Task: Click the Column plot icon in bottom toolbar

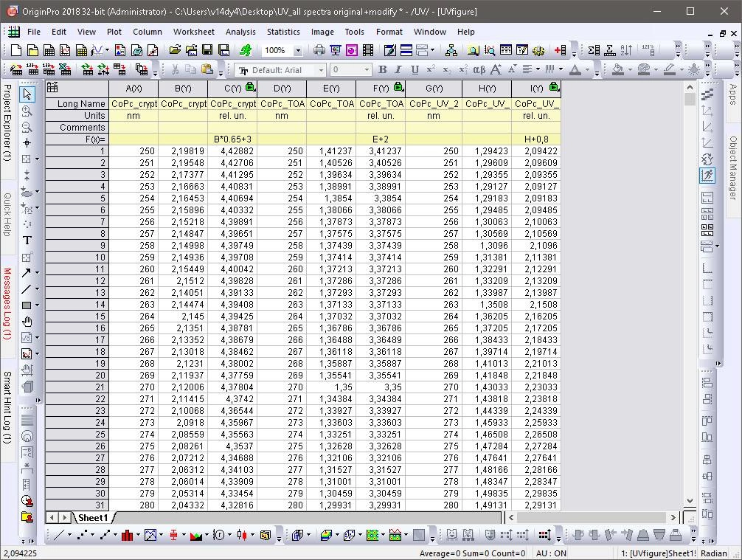Action: (x=127, y=535)
